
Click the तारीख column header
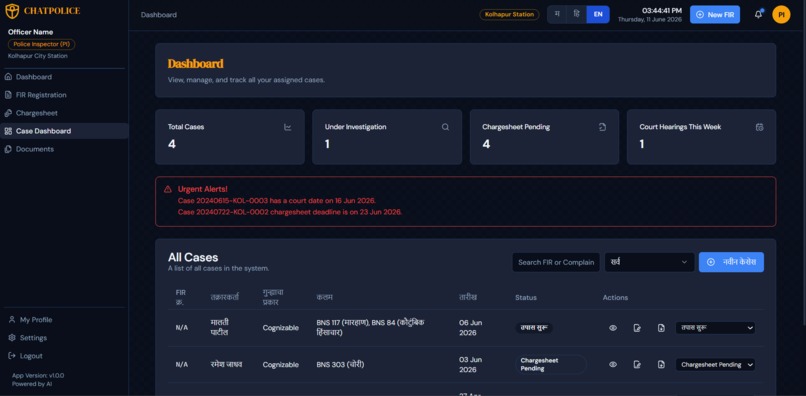[468, 297]
